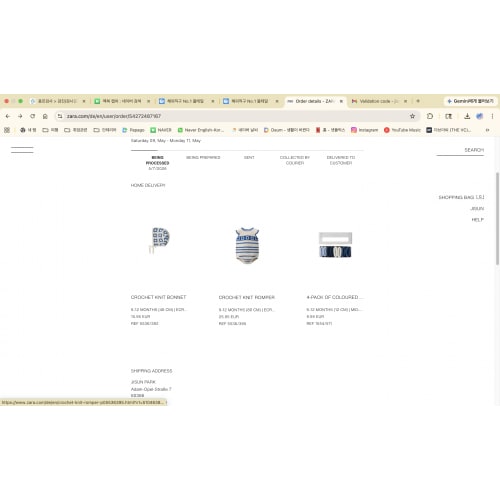The height and width of the screenshot is (500, 500).
Task: Open the apps grid in the bookmarks bar
Action: coord(7,130)
